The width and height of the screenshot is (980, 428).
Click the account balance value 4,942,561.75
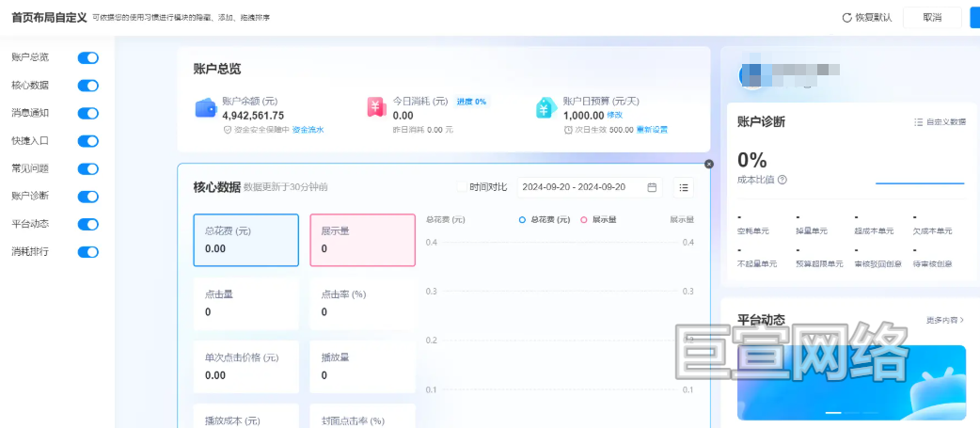point(253,116)
